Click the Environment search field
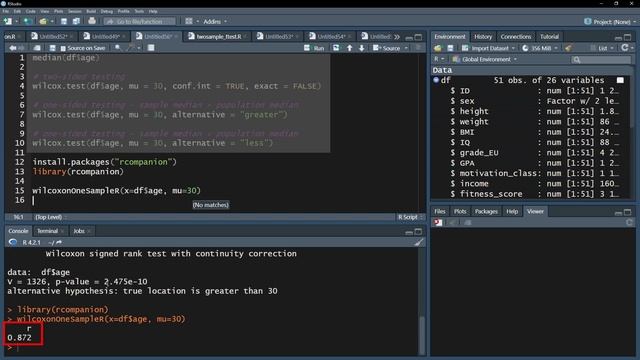Screen dimensions: 640x360 point(601,60)
